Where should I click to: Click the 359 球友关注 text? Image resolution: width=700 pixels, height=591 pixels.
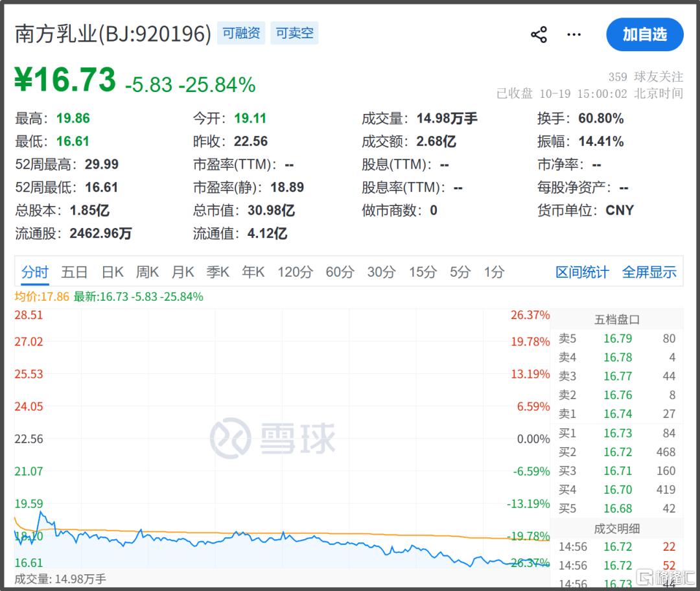click(x=646, y=76)
